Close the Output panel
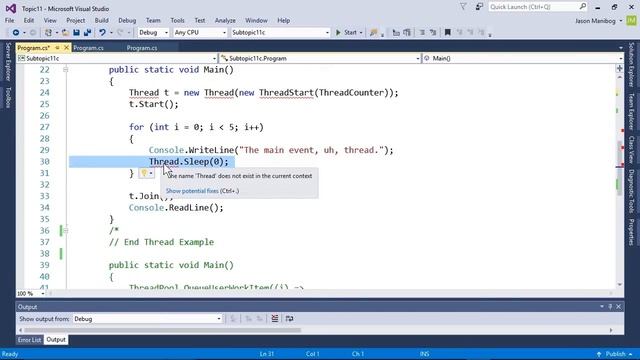 (618, 307)
